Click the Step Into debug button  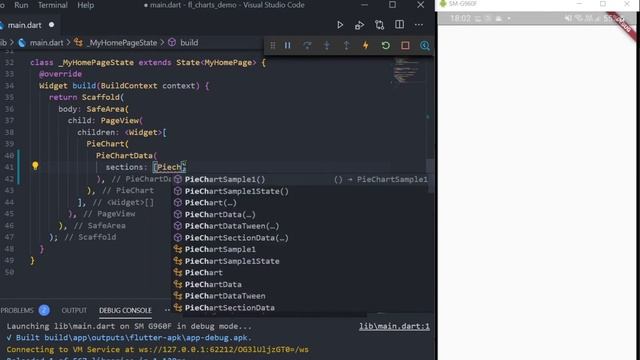[x=327, y=45]
